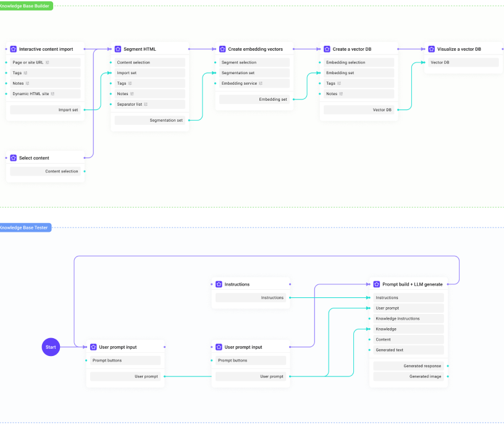Switch to the Knowledge Base Builder tab
This screenshot has width=504, height=424.
(25, 6)
